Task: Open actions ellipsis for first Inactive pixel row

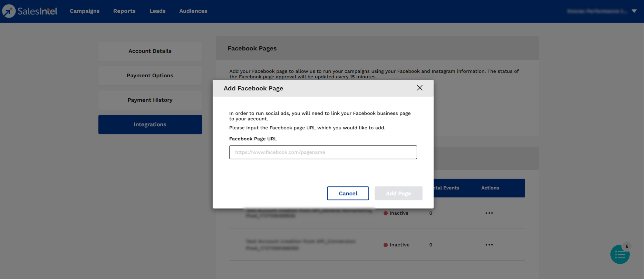Action: click(x=489, y=213)
